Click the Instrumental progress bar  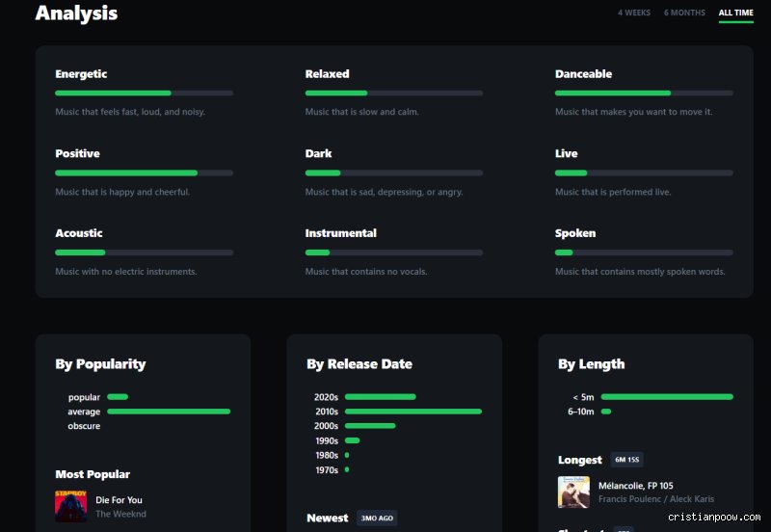click(x=394, y=253)
